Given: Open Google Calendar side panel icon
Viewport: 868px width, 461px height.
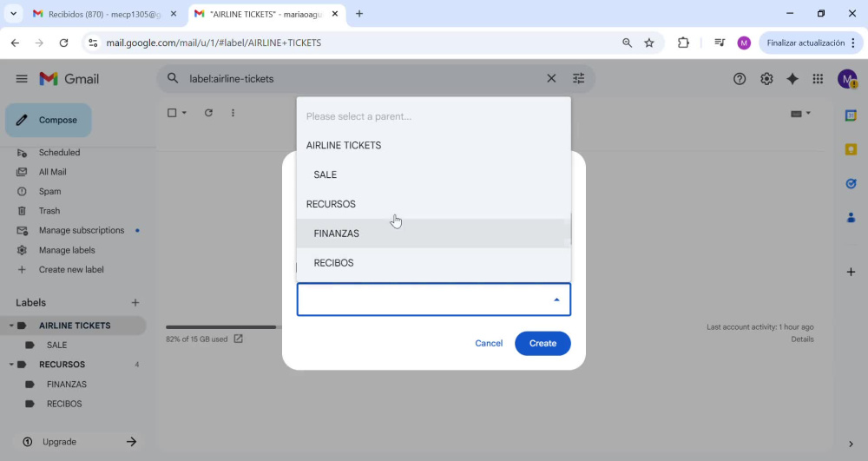Looking at the screenshot, I should pyautogui.click(x=851, y=115).
